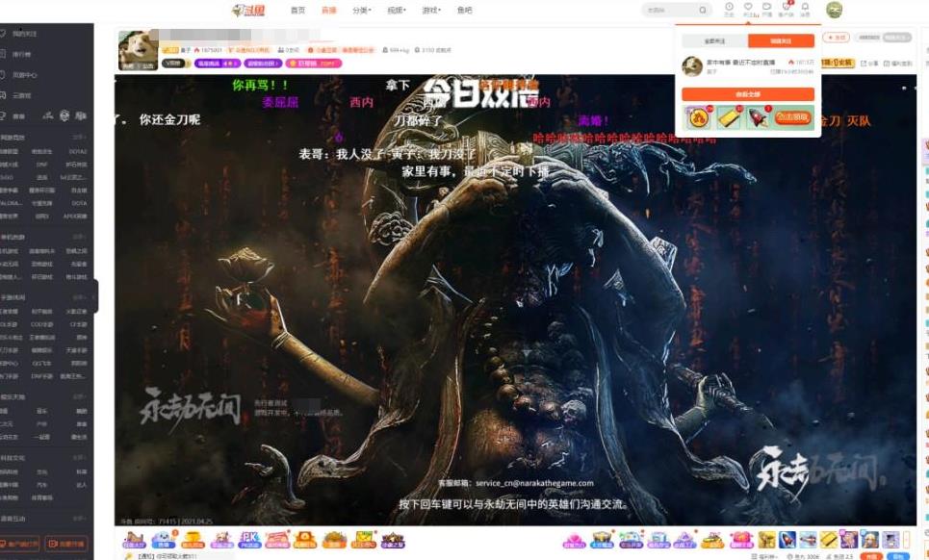Open the blue cloud icon below the video

tap(163, 540)
